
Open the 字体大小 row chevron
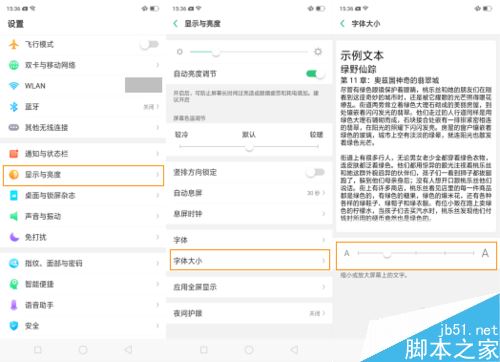[x=324, y=261]
